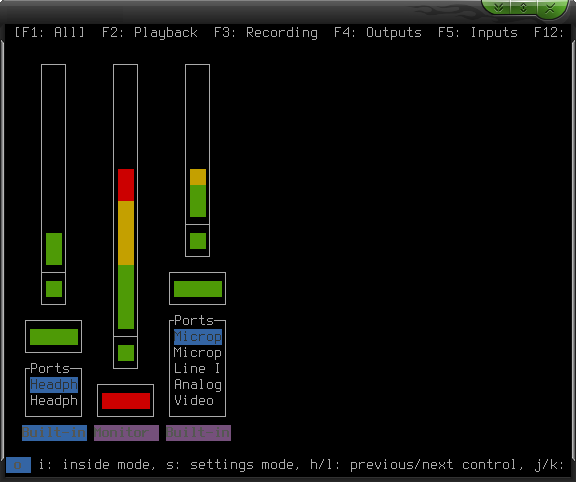Image resolution: width=576 pixels, height=482 pixels.
Task: Toggle green mute box above Headph ports
Action: tap(54, 337)
